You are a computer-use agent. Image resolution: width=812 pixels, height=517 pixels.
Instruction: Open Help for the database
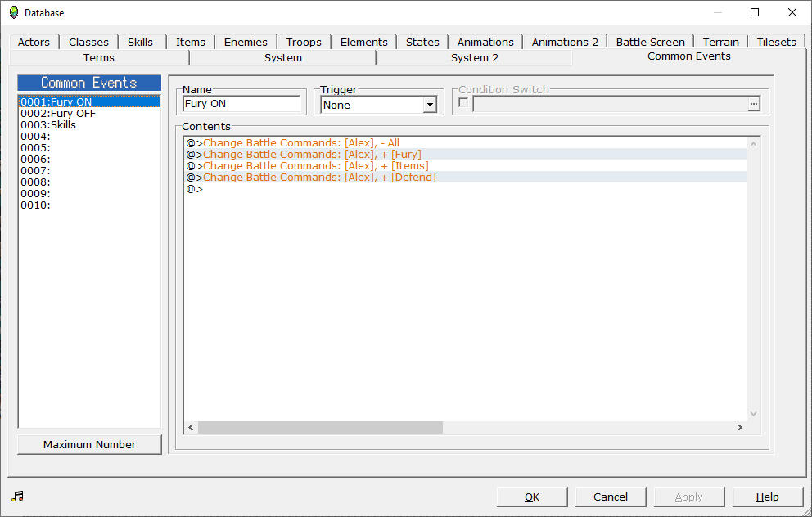(x=768, y=497)
